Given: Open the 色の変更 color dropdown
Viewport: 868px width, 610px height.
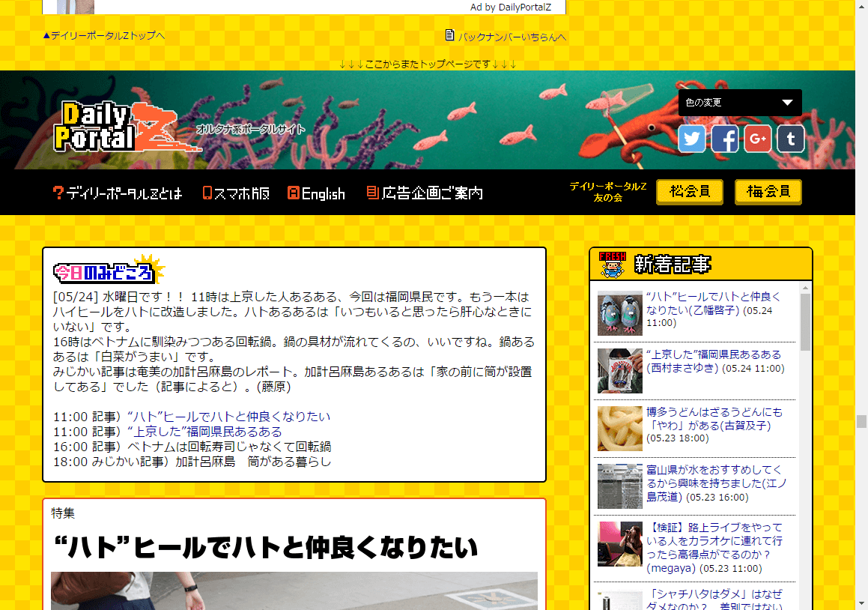Looking at the screenshot, I should pyautogui.click(x=739, y=103).
